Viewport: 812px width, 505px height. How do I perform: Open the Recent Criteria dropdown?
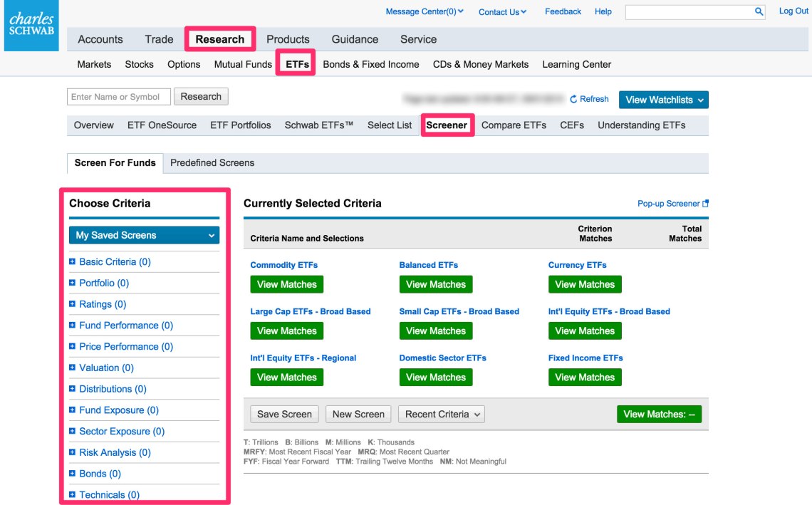(441, 415)
